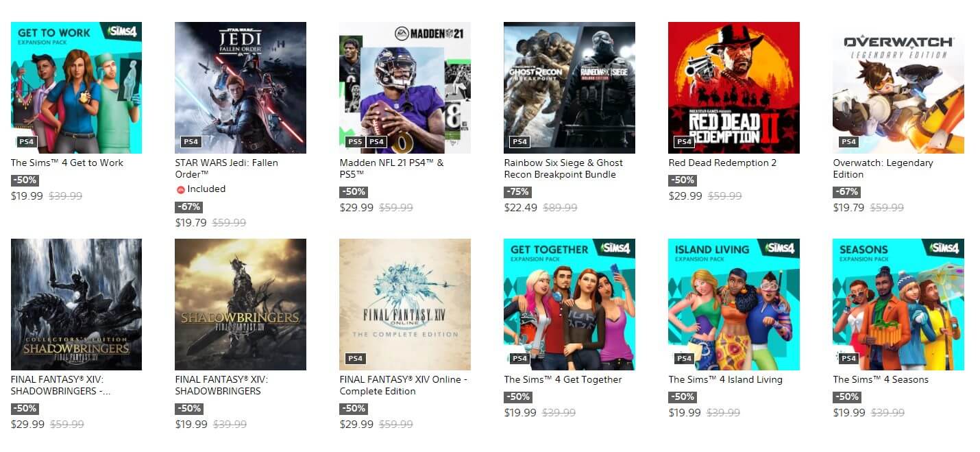Image resolution: width=980 pixels, height=452 pixels.
Task: Open the Rainbow Six Siege & Ghost Recon thumbnail
Action: pos(569,88)
